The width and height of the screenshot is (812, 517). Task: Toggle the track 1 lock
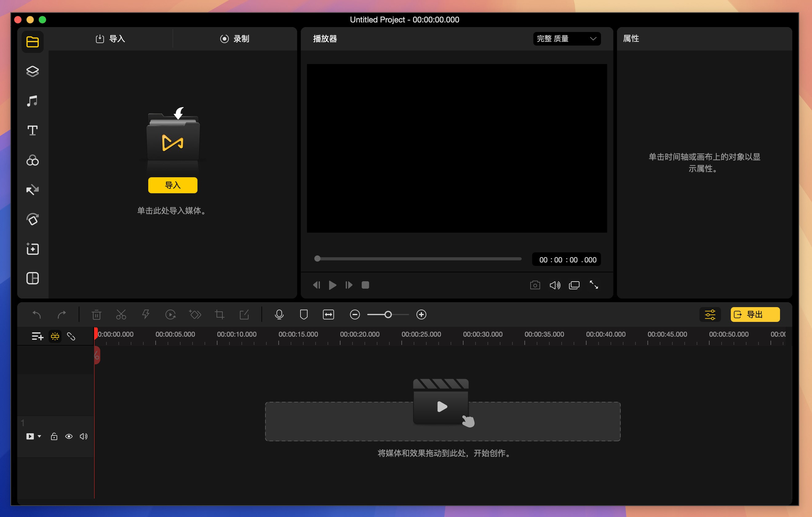(x=54, y=436)
